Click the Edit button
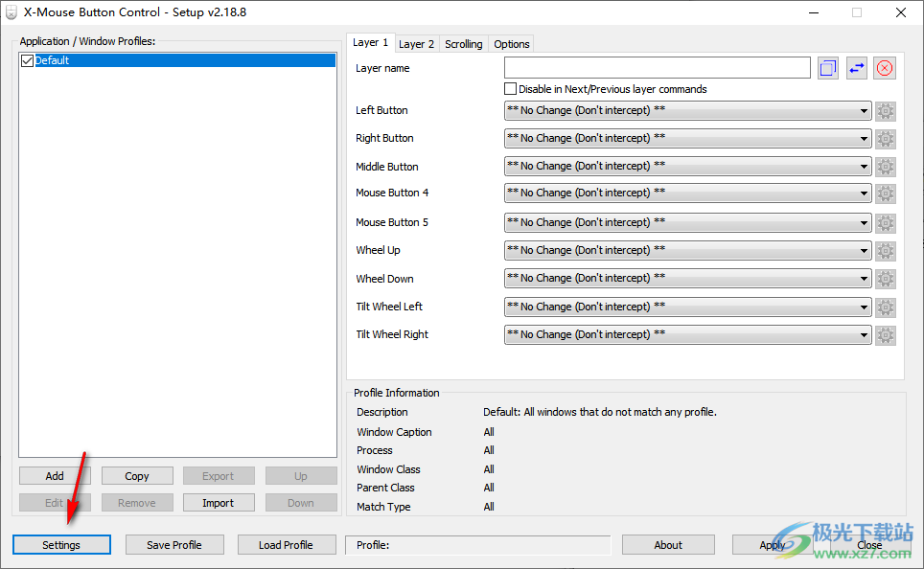 55,503
